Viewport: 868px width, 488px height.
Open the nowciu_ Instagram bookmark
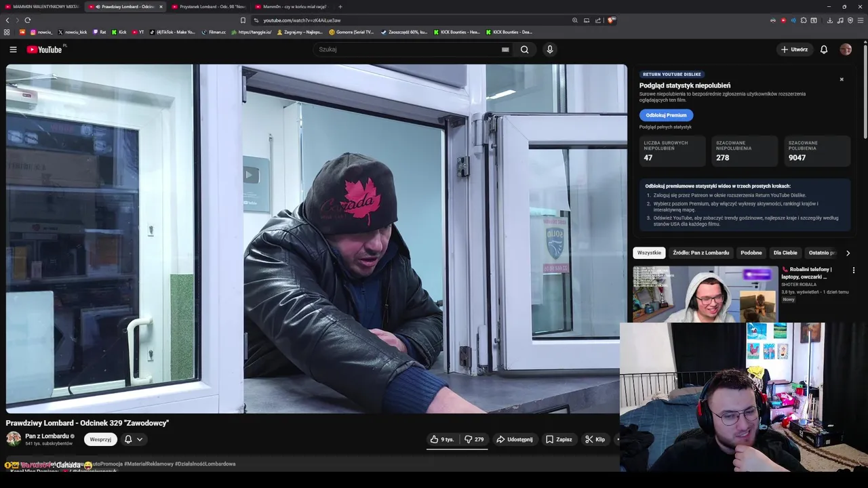click(x=41, y=32)
